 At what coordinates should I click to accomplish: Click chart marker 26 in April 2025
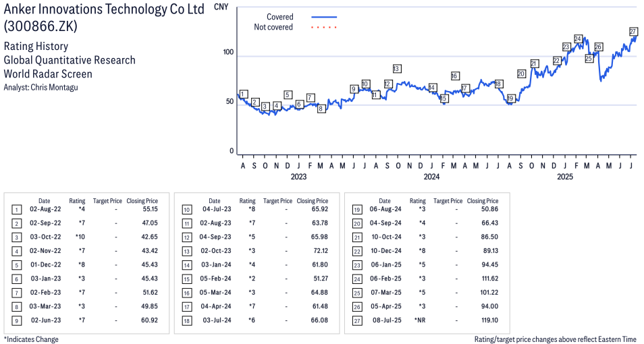(598, 47)
